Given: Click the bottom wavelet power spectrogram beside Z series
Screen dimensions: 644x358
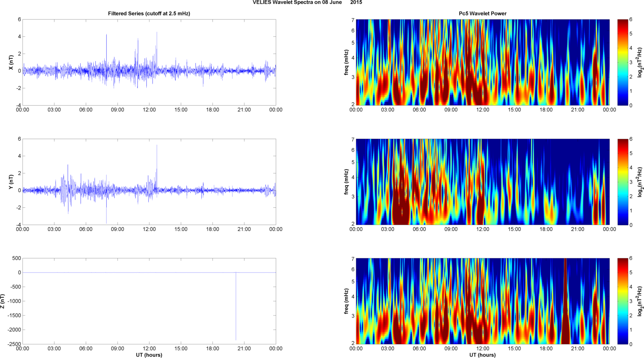Looking at the screenshot, I should point(483,301).
